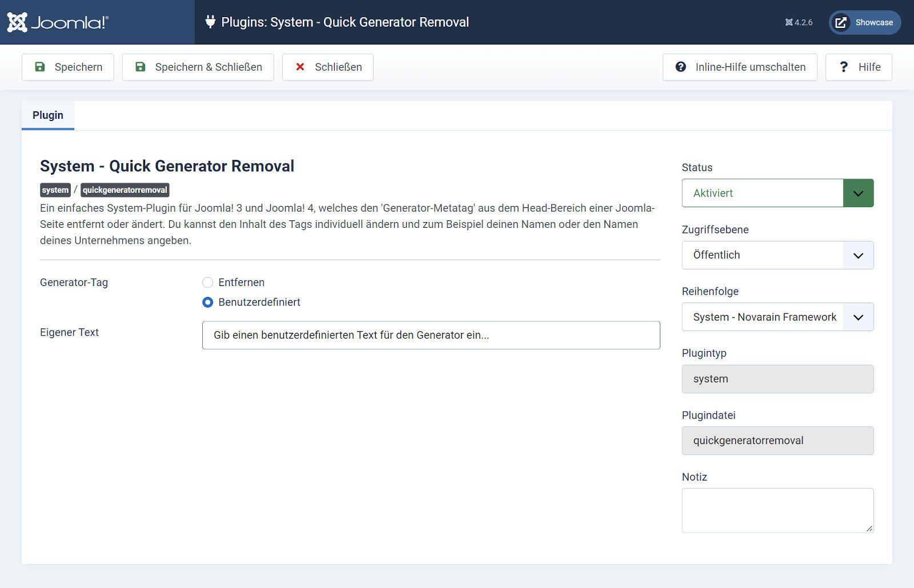Grab the Notiz textarea resize handle
Image resolution: width=914 pixels, height=588 pixels.
(869, 529)
